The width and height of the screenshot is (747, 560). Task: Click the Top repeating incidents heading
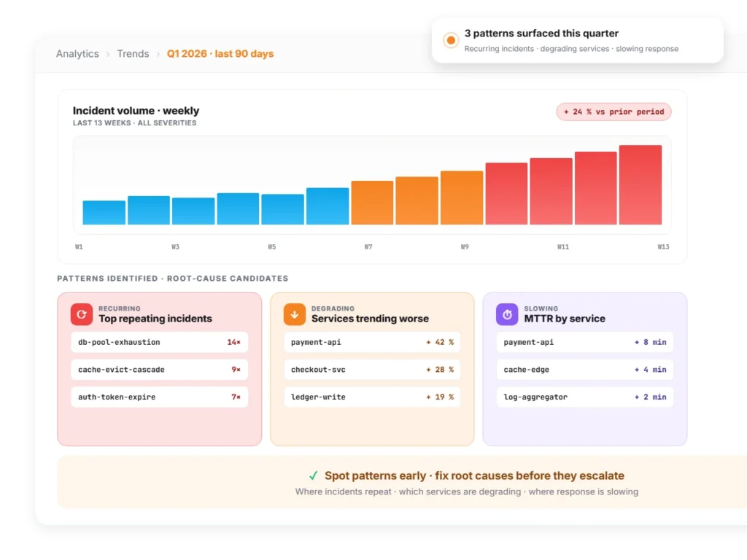coord(155,319)
